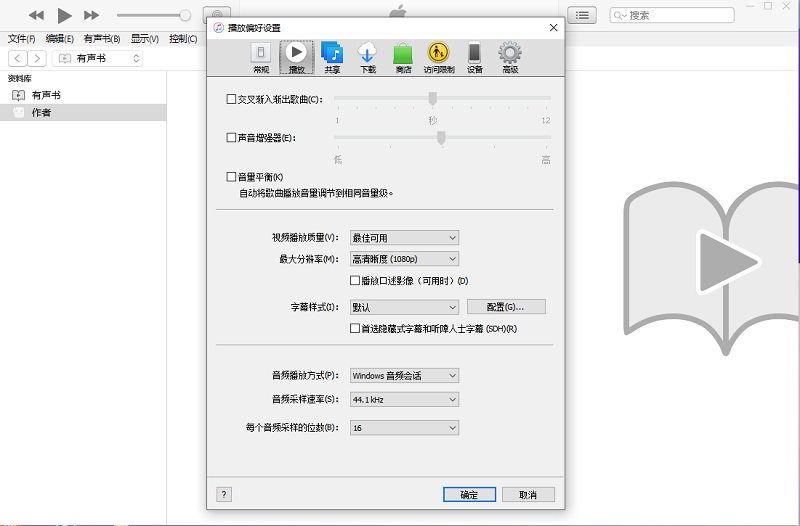Click the 配置 button for subtitles
The image size is (800, 526).
[x=506, y=307]
